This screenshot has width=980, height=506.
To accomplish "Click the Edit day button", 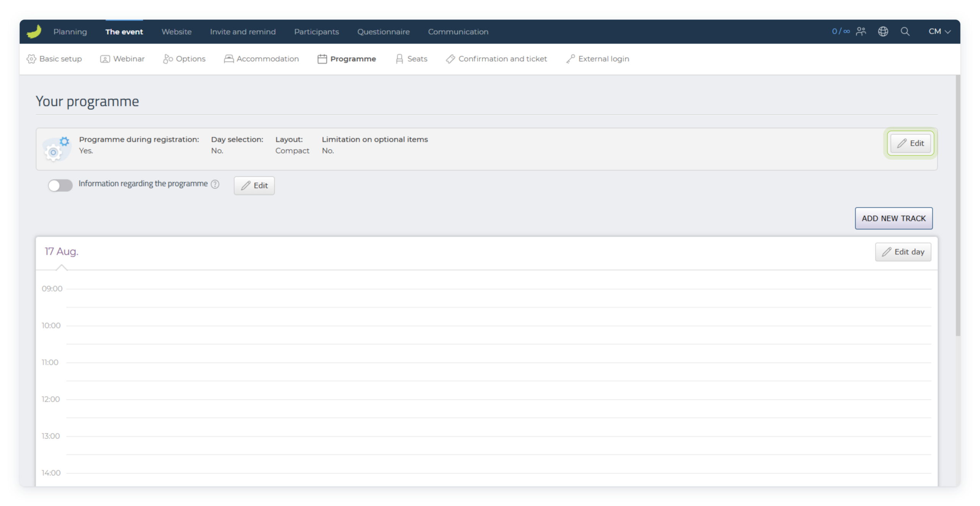I will 903,252.
